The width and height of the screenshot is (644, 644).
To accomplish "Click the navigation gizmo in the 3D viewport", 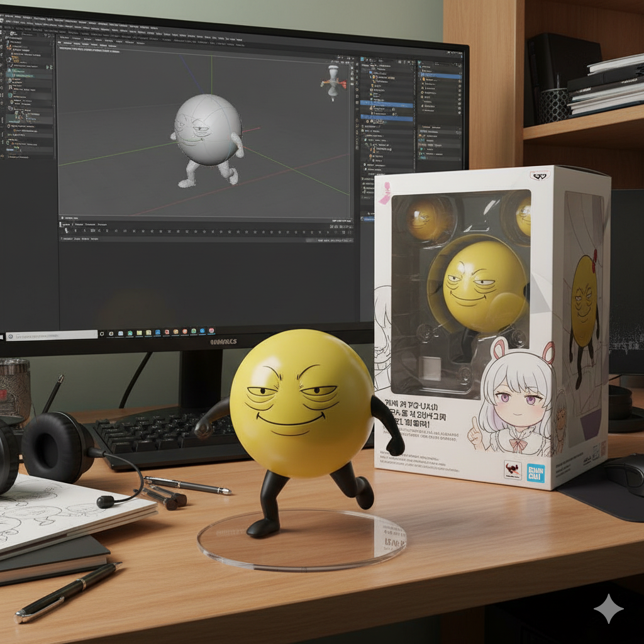I will [x=333, y=83].
